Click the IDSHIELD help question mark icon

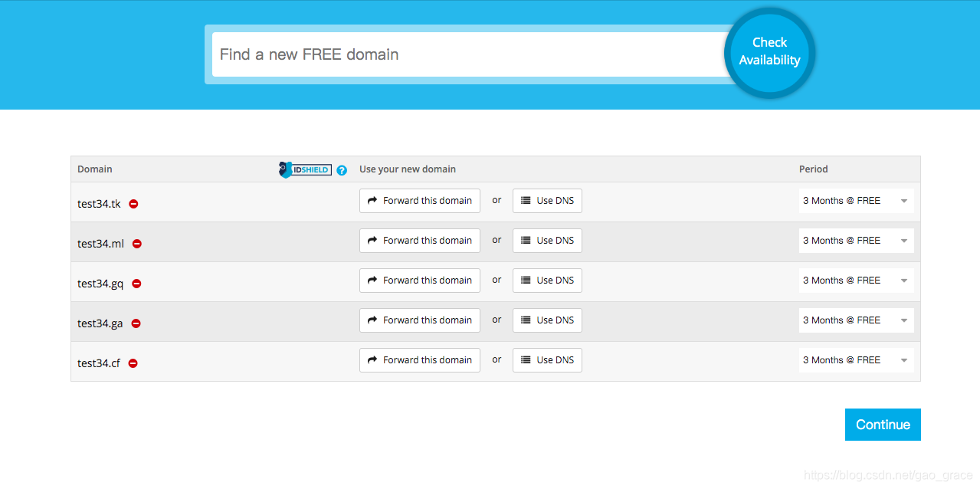pos(342,170)
